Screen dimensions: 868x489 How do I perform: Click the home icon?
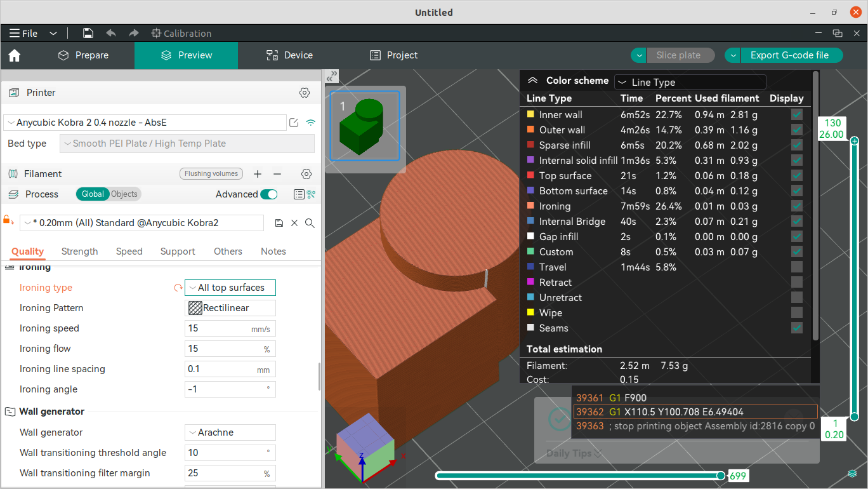click(15, 56)
